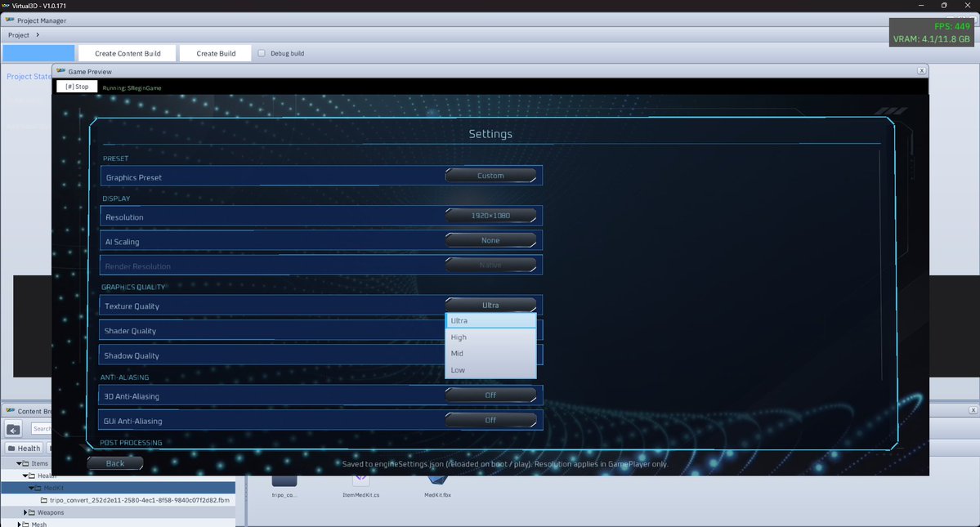Click the Content Browser search field
Screen dimensions: 980x527
click(43, 428)
